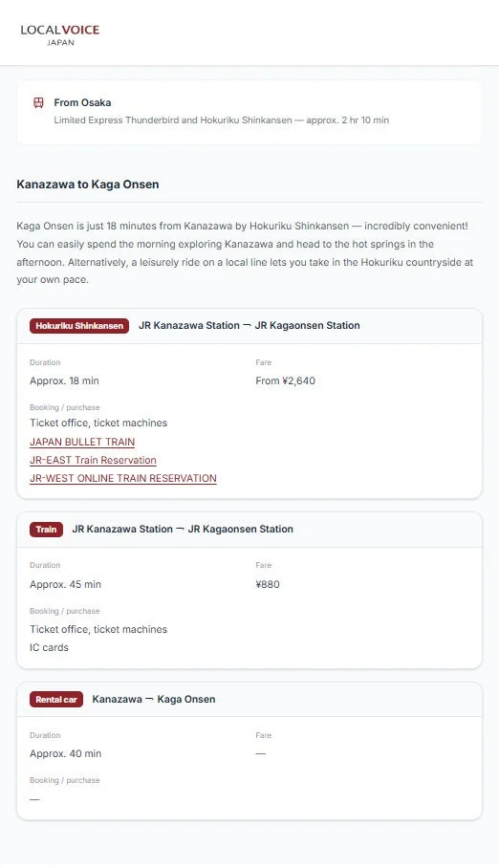
Task: Click the Shinkansen card route title
Action: click(x=249, y=325)
